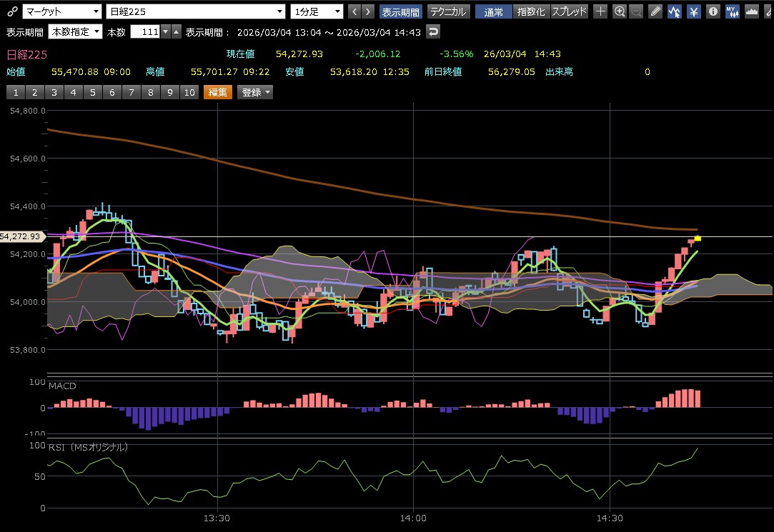Increase the 本数 count with up arrow
The width and height of the screenshot is (774, 532).
click(x=166, y=32)
